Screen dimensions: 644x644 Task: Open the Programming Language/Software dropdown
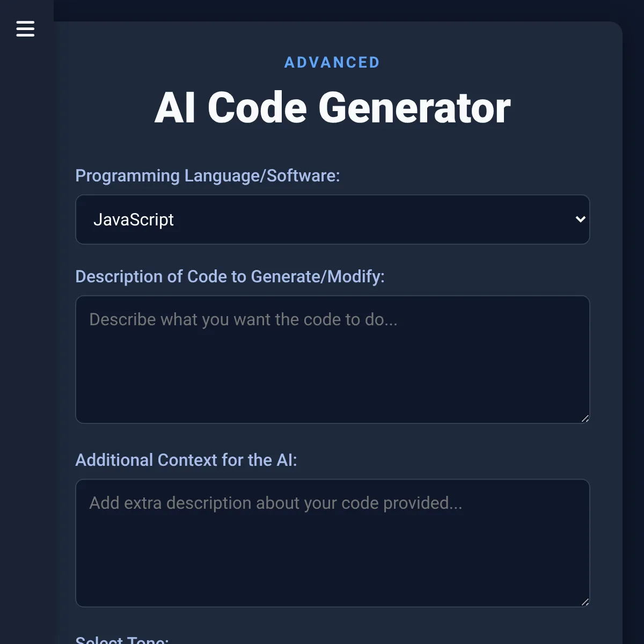click(332, 219)
